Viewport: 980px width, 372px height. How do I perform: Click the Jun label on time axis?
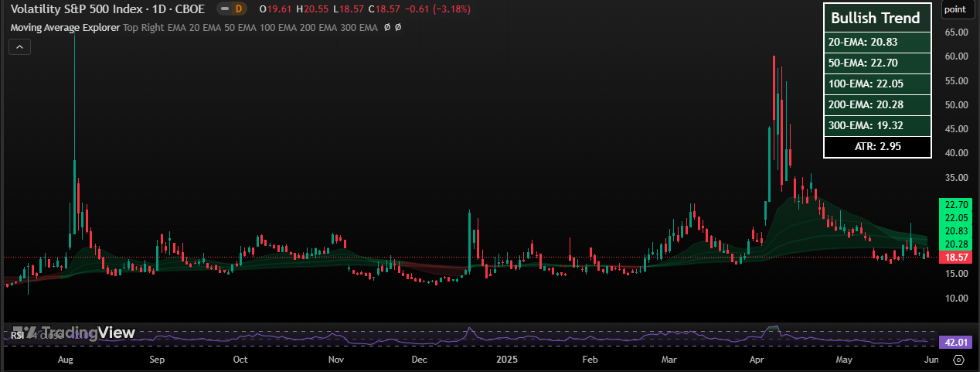[932, 360]
